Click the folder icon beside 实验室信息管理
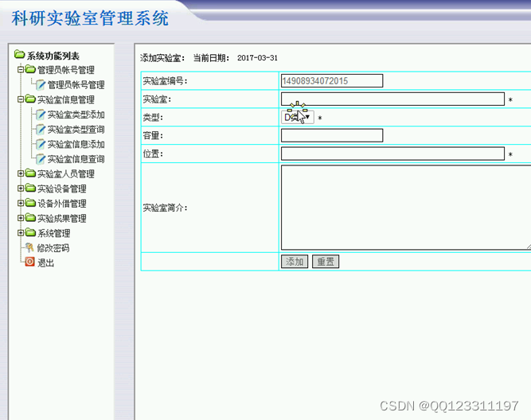Image resolution: width=531 pixels, height=420 pixels. (30, 99)
